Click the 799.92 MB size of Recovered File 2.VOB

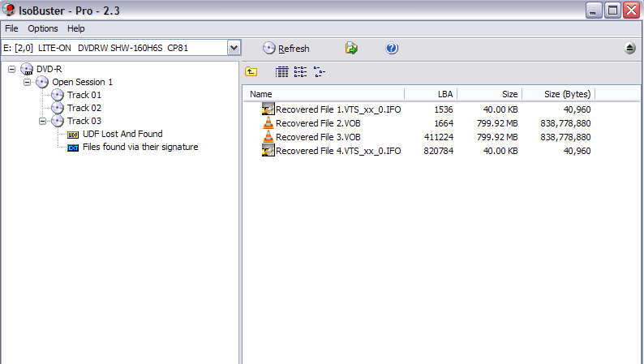pos(497,123)
